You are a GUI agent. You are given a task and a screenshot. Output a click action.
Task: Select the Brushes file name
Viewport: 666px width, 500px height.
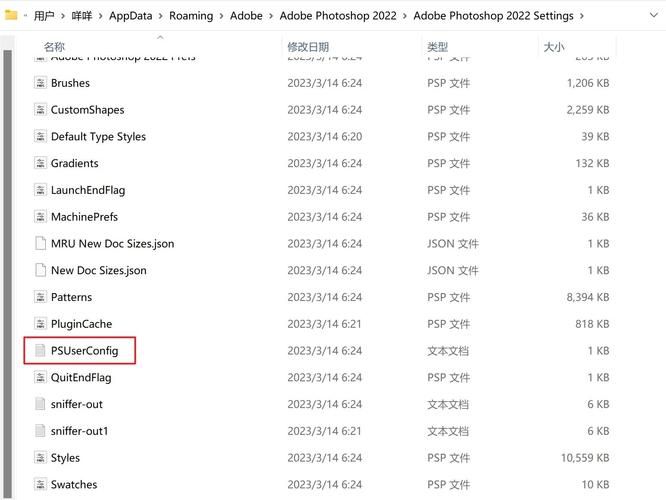[70, 83]
